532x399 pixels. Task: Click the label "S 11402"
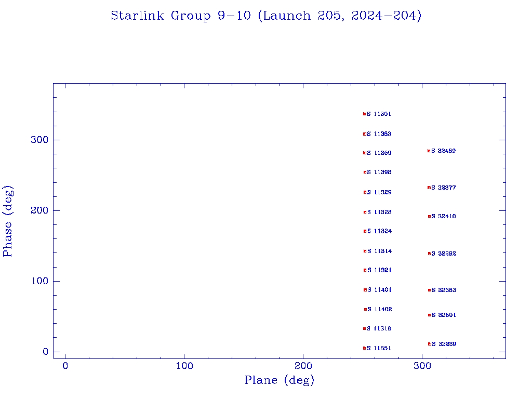pos(380,309)
